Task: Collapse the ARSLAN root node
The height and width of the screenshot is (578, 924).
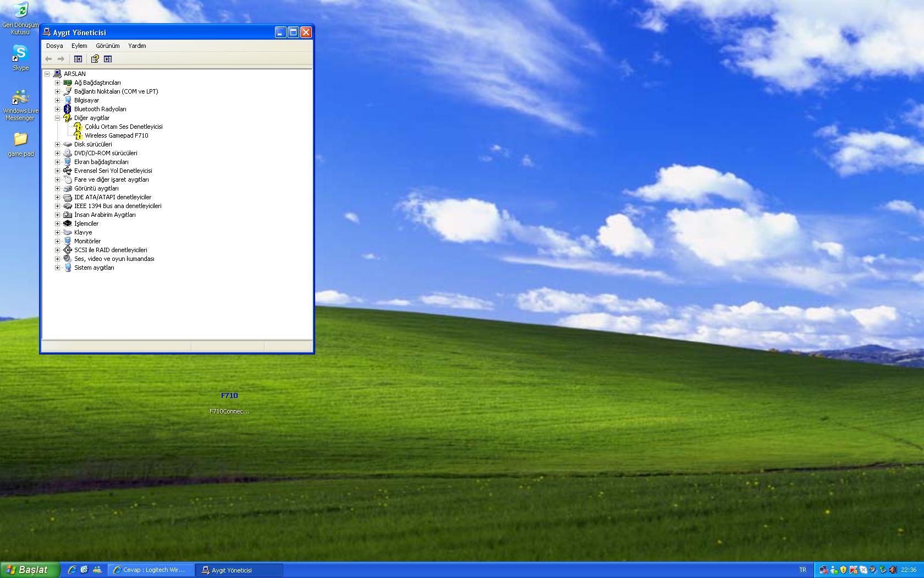Action: (x=47, y=74)
